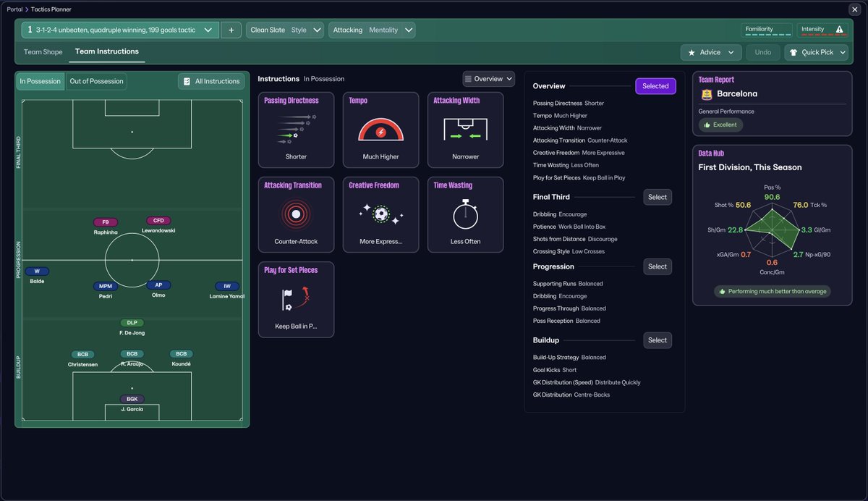Select Raphinha's F9 role badge
The image size is (868, 501).
pos(106,222)
